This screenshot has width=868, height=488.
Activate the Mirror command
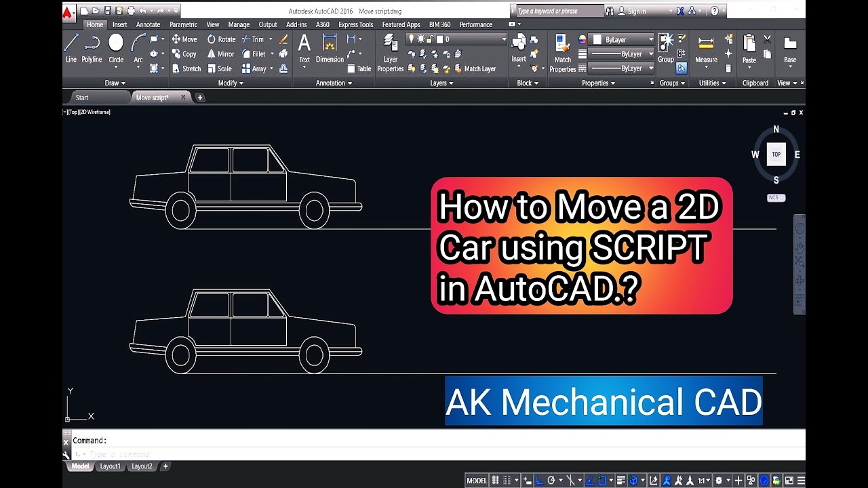[x=220, y=54]
